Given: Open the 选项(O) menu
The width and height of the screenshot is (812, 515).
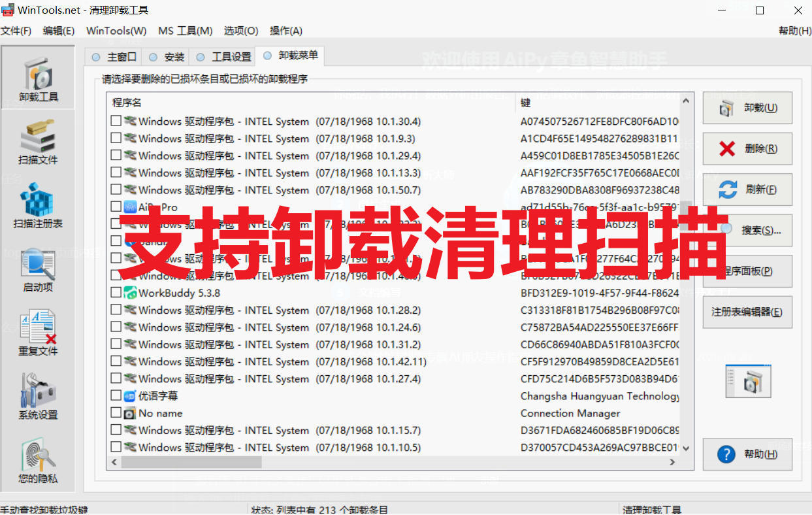Looking at the screenshot, I should pyautogui.click(x=241, y=31).
